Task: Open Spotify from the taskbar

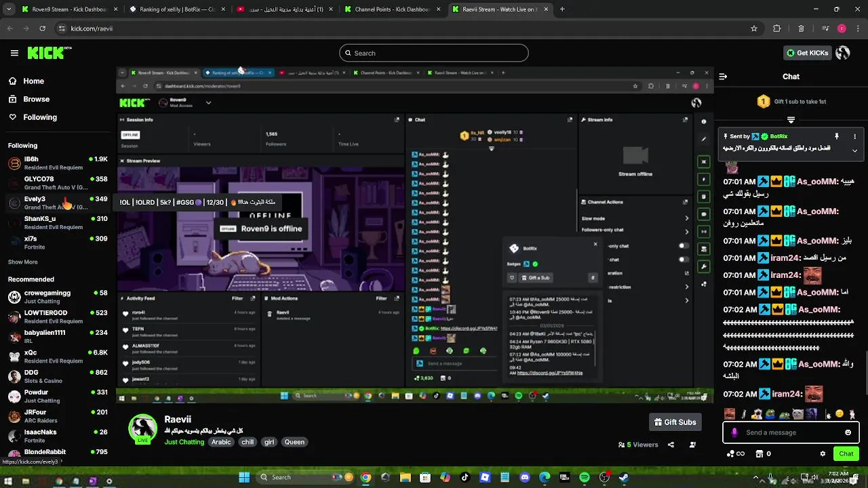Action: click(585, 477)
